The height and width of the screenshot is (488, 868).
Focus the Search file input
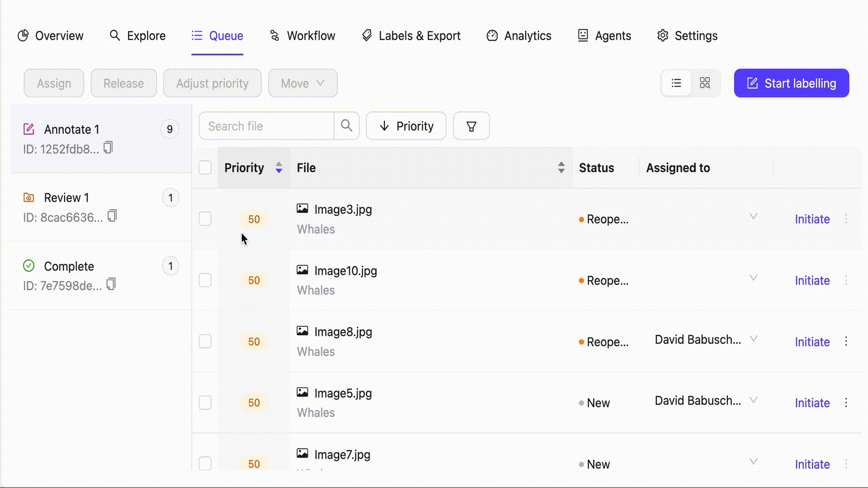tap(267, 126)
